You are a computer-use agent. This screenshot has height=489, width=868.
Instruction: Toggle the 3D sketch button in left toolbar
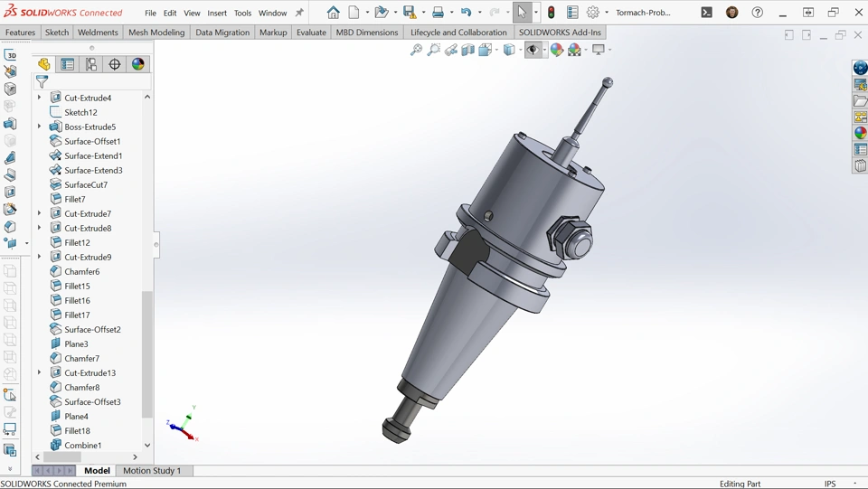pos(10,55)
